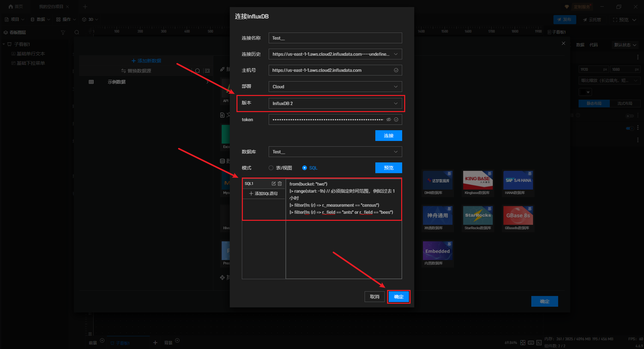The height and width of the screenshot is (349, 644).
Task: Select the SAP S/4 HANA database icon
Action: coord(518,180)
